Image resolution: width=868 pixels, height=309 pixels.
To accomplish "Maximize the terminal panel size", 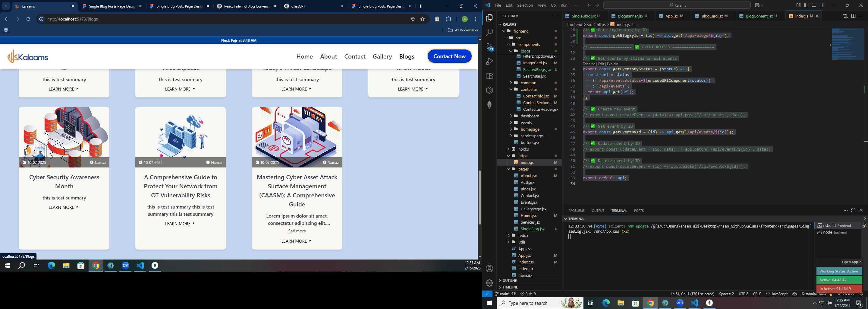I will point(853,211).
